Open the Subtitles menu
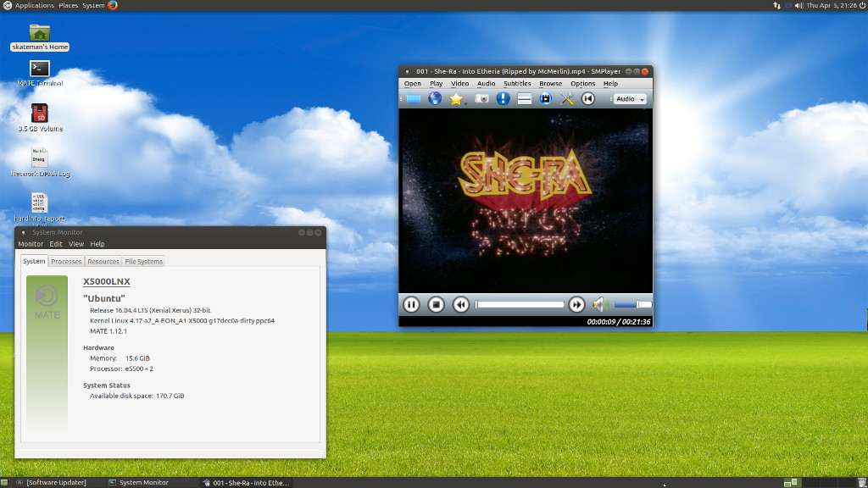 coord(517,84)
